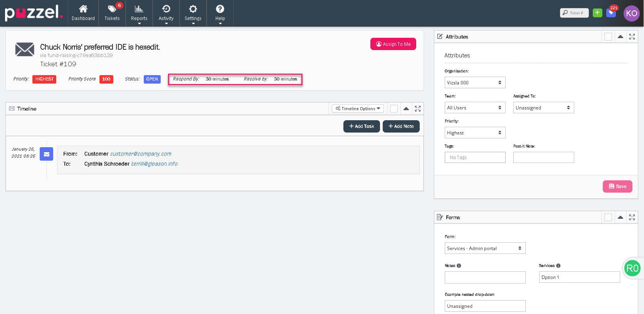
Task: Toggle the Attributes panel checkbox
Action: pyautogui.click(x=608, y=37)
